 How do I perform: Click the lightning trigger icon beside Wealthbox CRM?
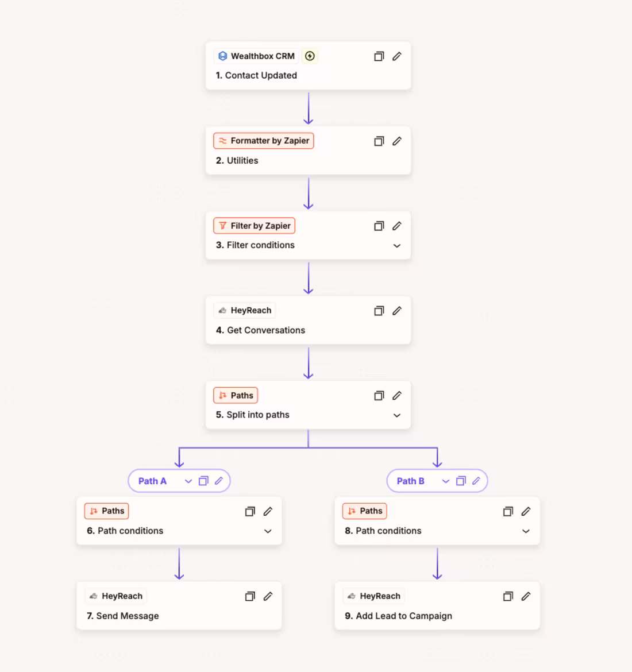(310, 56)
